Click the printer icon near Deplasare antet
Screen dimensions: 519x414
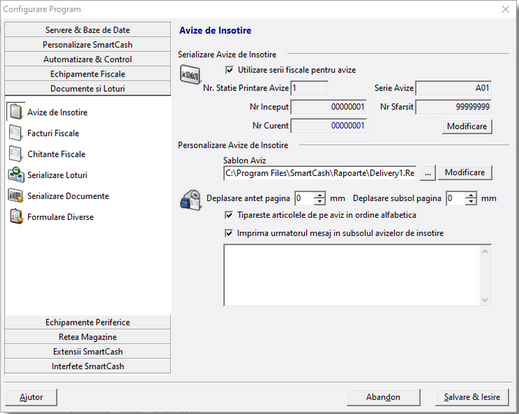191,200
